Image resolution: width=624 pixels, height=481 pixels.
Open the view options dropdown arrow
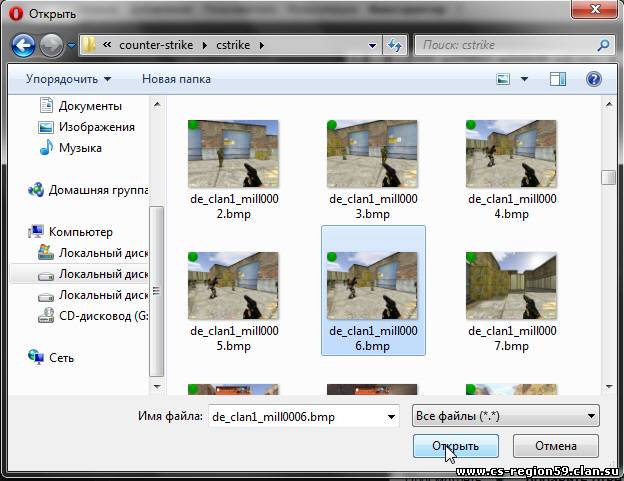[x=525, y=79]
